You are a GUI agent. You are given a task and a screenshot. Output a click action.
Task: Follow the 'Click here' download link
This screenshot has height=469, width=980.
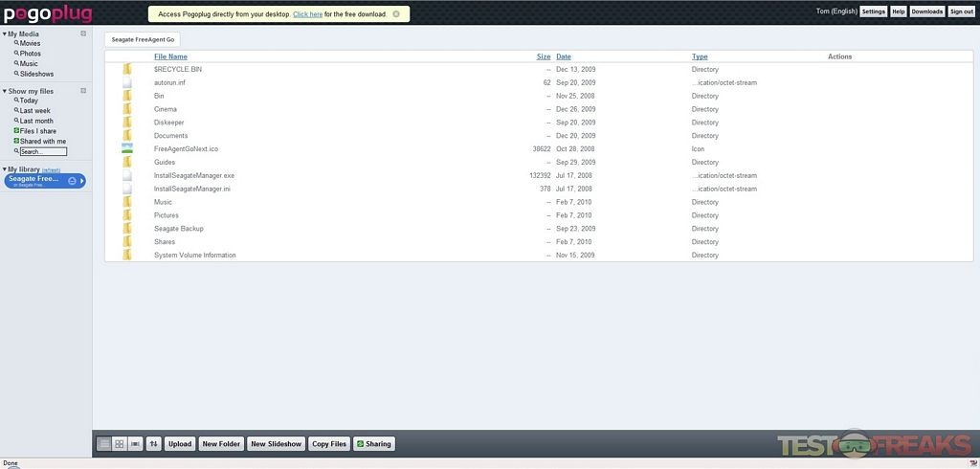tap(307, 14)
